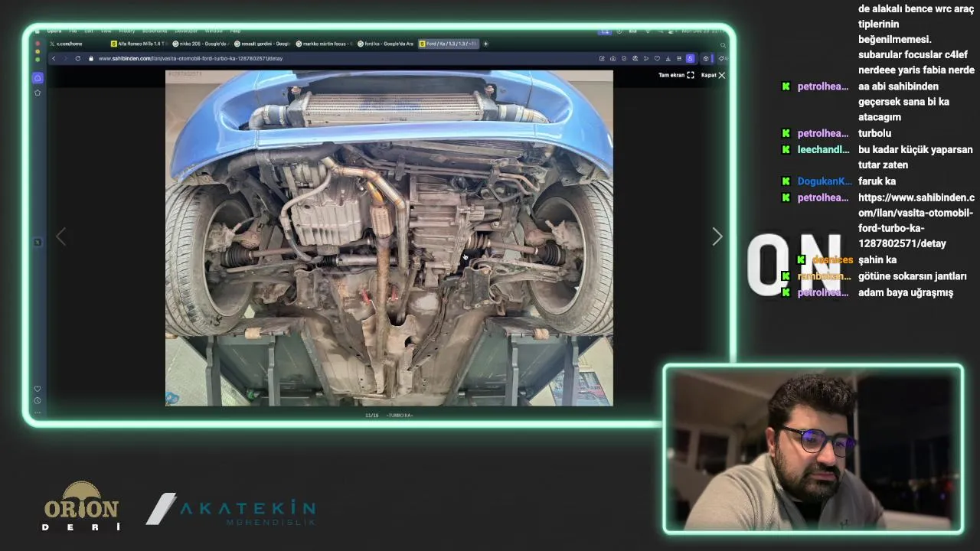The height and width of the screenshot is (551, 980).
Task: Open the Window menu in menu bar
Action: 214,31
